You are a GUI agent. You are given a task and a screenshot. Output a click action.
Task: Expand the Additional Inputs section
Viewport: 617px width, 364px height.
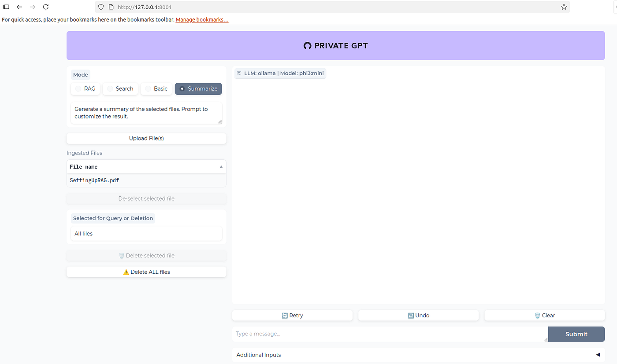[x=418, y=355]
